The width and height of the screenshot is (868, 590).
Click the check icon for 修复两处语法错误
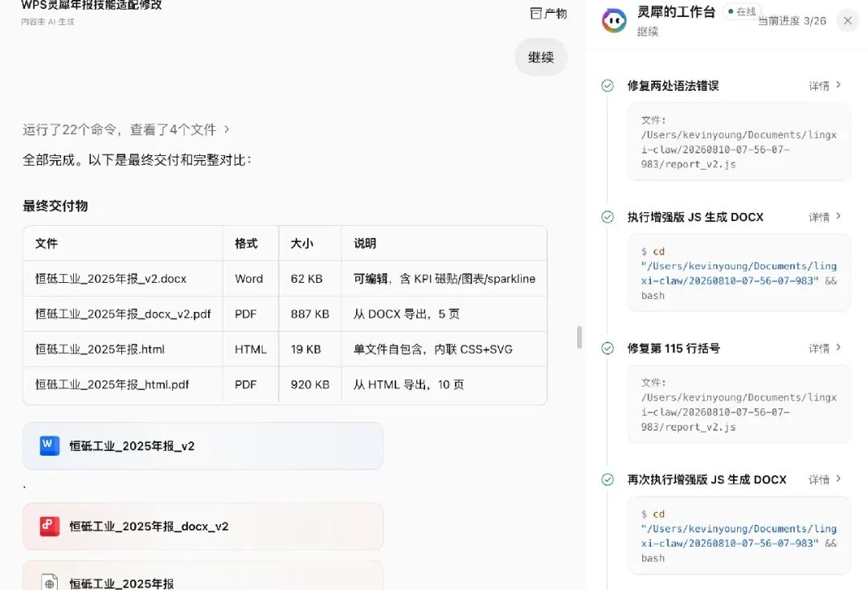(x=608, y=86)
